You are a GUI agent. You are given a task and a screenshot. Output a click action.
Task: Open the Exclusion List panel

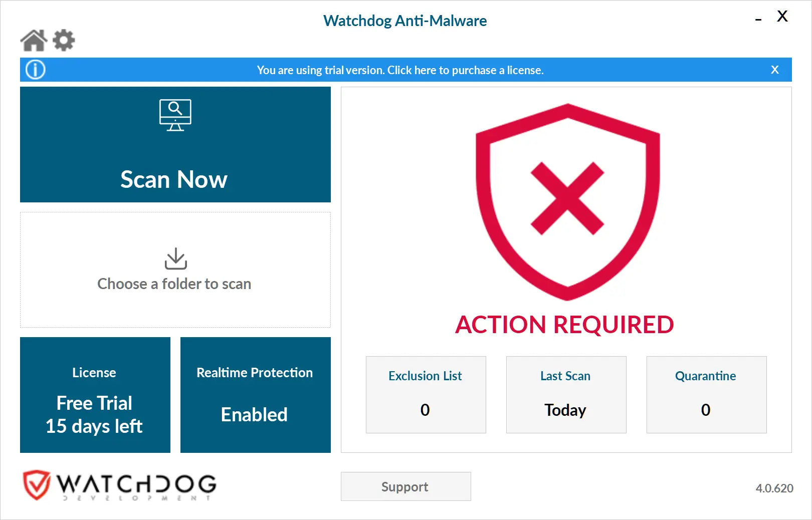pos(426,395)
